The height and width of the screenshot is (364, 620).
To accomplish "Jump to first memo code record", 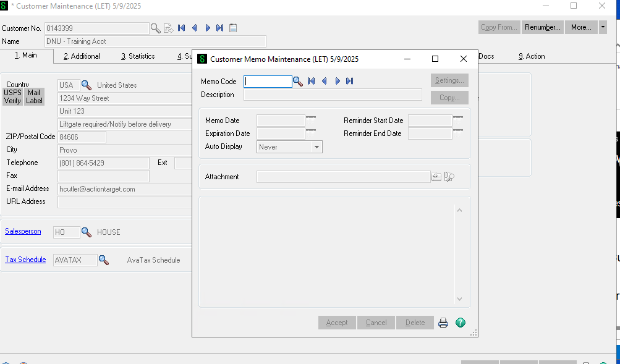I will pos(312,81).
